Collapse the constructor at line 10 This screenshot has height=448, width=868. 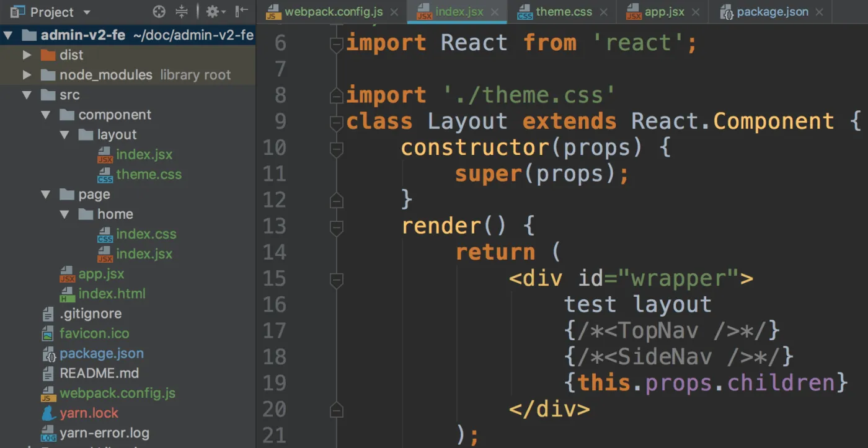(337, 149)
